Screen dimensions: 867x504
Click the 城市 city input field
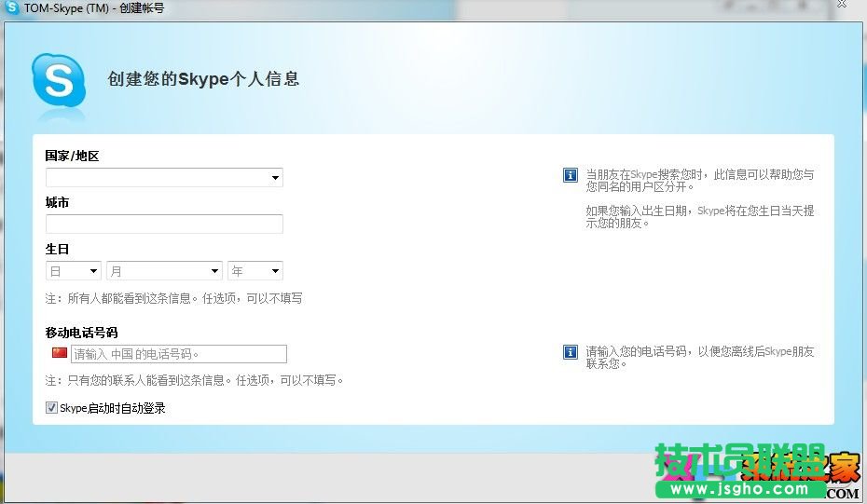pyautogui.click(x=164, y=224)
